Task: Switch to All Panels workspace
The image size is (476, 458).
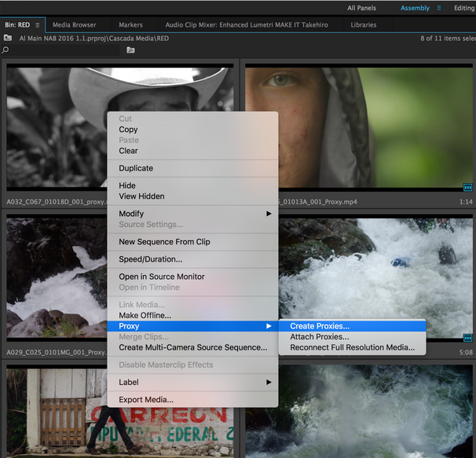Action: [x=361, y=8]
